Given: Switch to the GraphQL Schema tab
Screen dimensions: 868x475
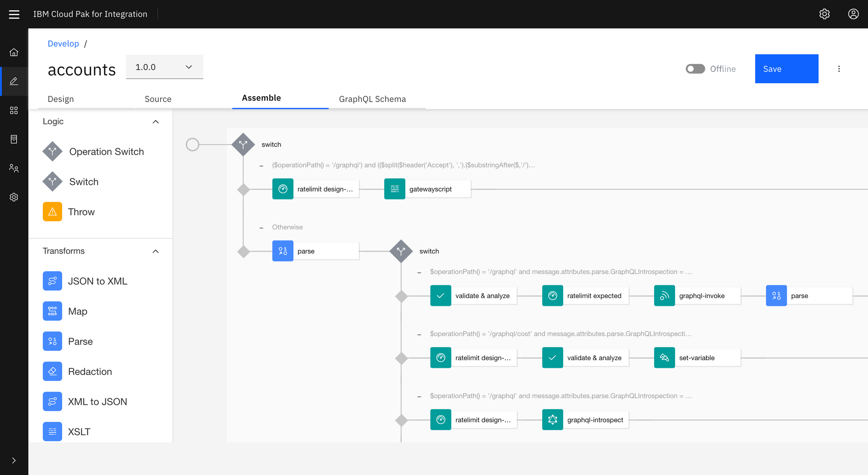Looking at the screenshot, I should tap(372, 99).
